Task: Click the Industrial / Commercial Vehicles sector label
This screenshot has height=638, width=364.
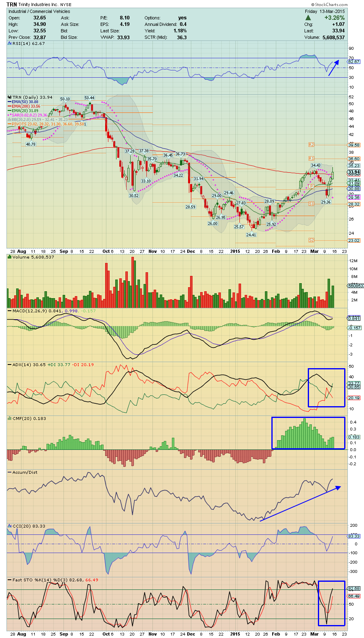Action: click(x=39, y=11)
